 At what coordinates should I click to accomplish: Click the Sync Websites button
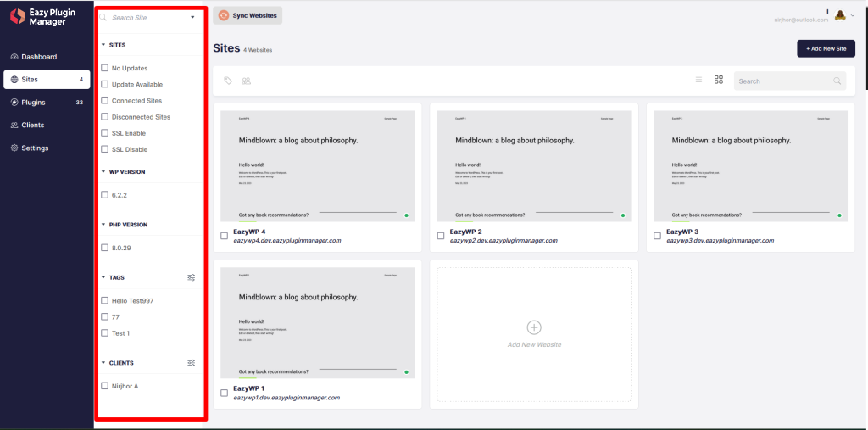(248, 15)
